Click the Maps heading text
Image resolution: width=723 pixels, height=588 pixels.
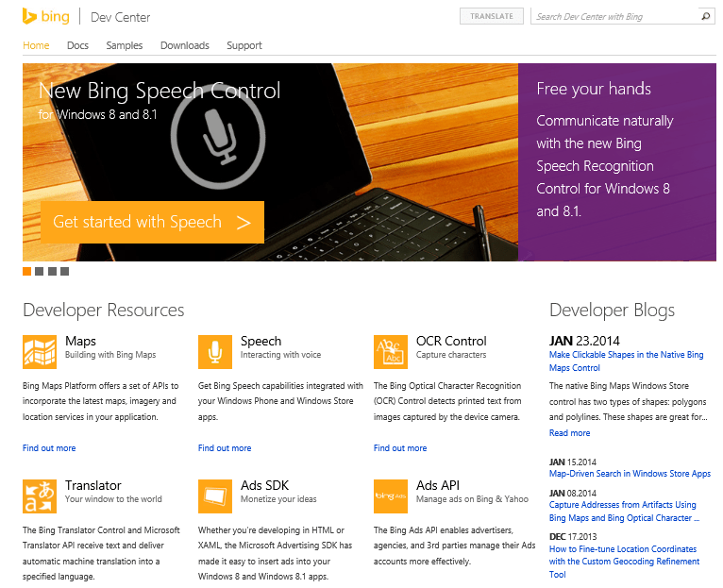tap(80, 341)
